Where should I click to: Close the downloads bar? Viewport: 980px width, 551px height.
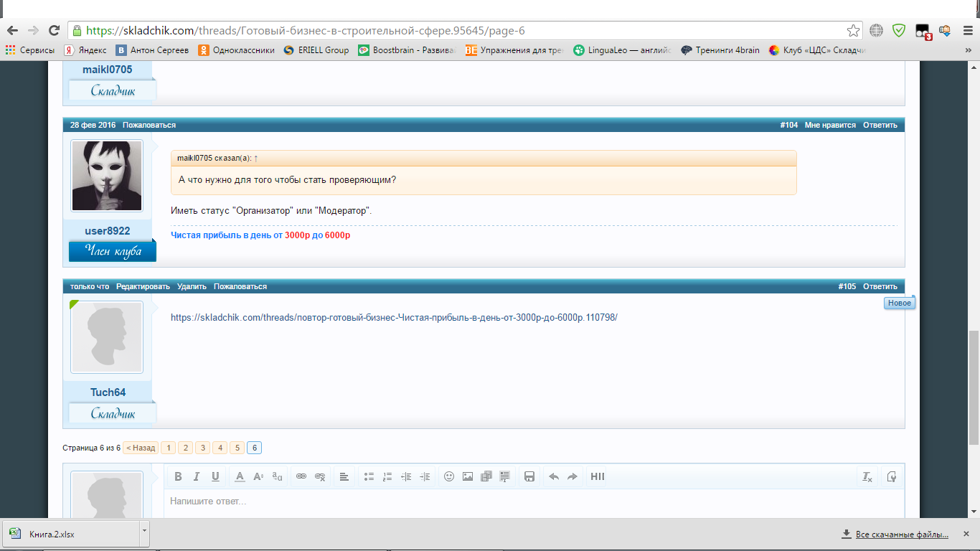pyautogui.click(x=968, y=534)
